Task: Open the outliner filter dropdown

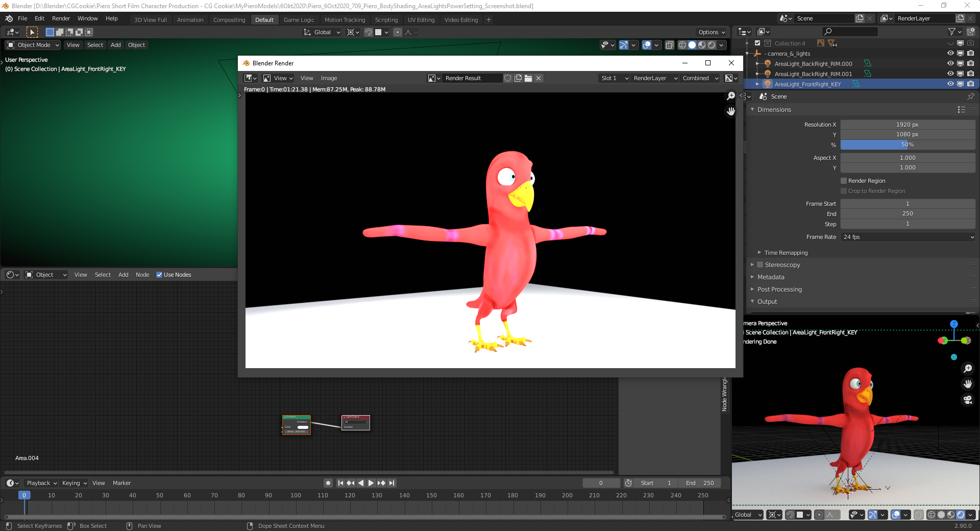Action: click(955, 32)
